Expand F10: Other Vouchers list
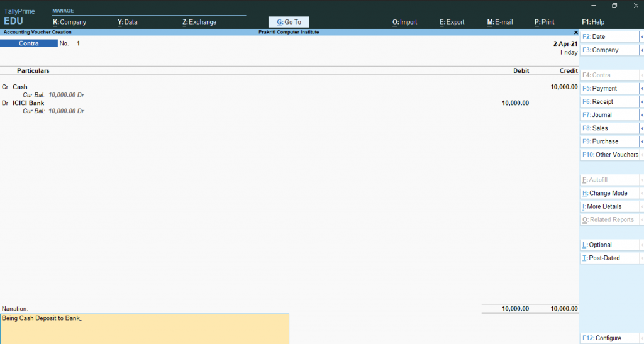The width and height of the screenshot is (644, 344). (610, 155)
